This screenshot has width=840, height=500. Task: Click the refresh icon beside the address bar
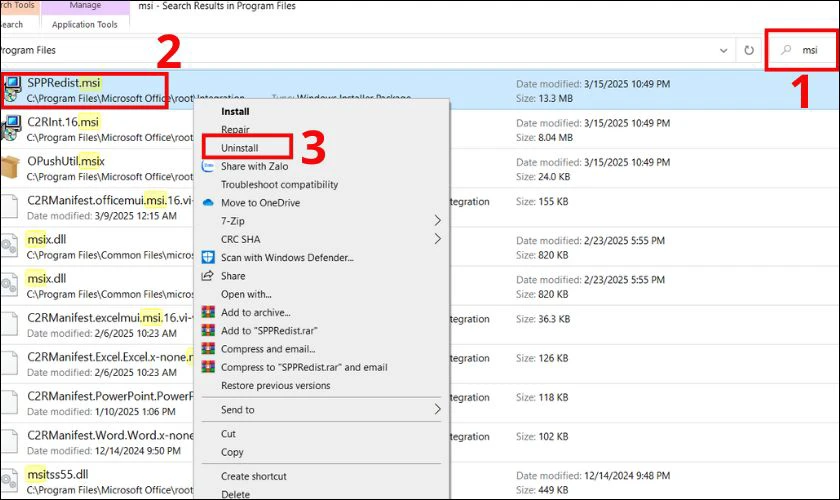(749, 50)
